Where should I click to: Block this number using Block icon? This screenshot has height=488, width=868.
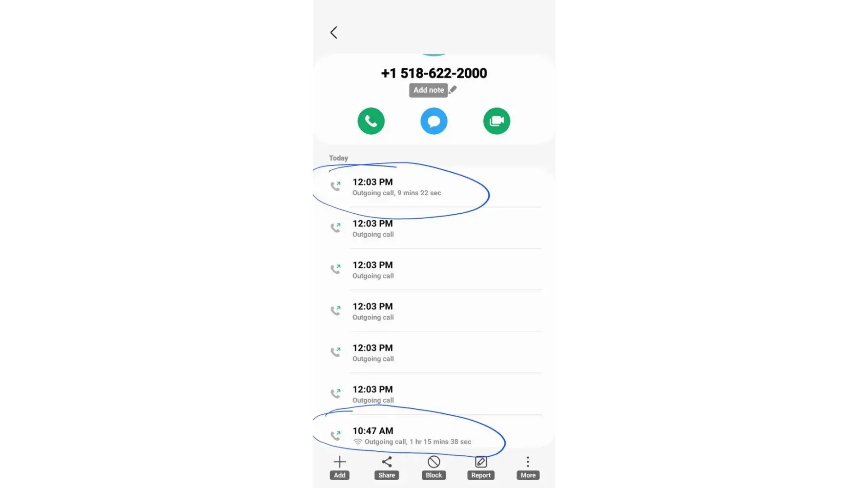(434, 462)
